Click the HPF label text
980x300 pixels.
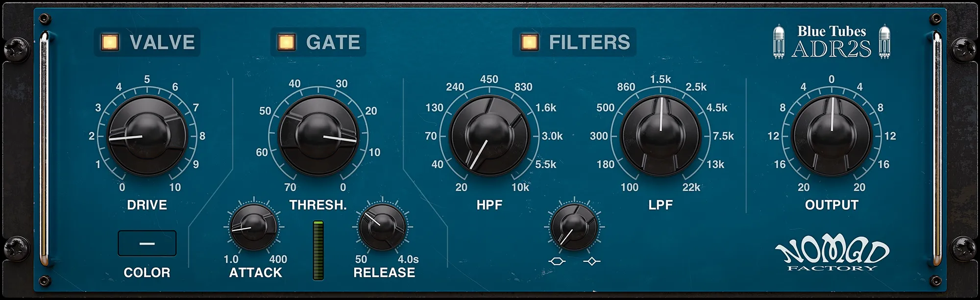tap(490, 205)
